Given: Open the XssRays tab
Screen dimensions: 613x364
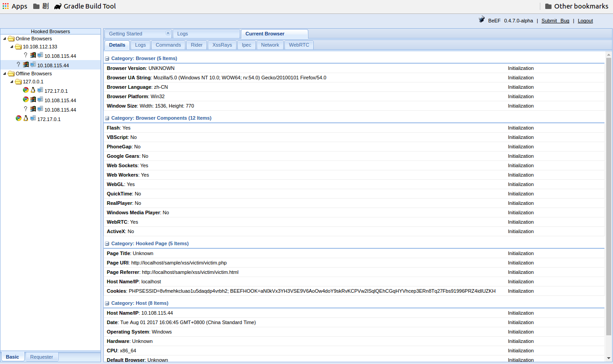Looking at the screenshot, I should tap(222, 45).
